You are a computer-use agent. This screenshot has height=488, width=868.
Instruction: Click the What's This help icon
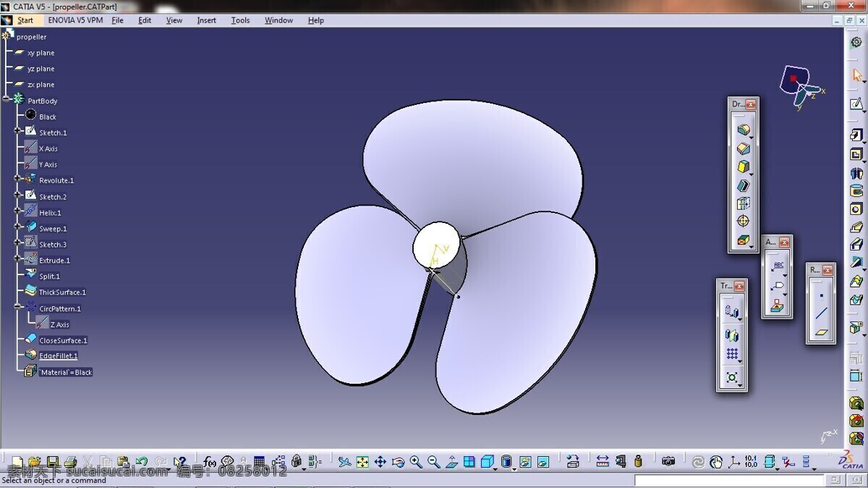179,462
